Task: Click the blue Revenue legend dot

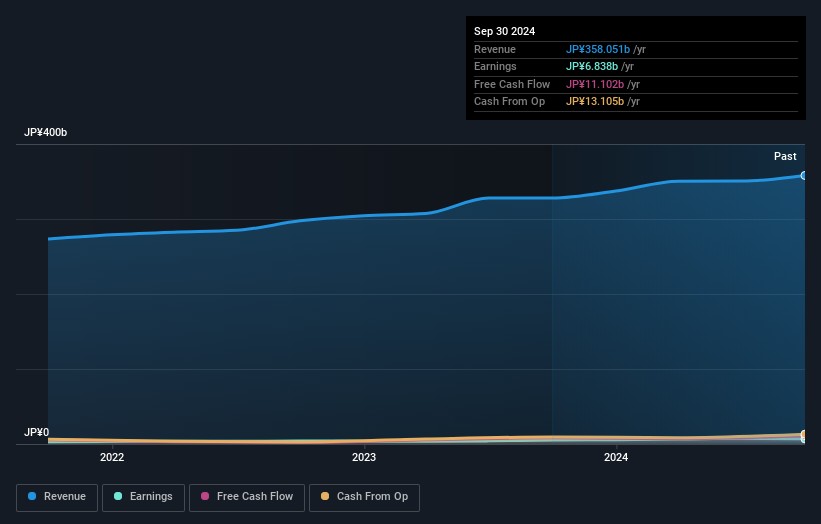Action: tap(33, 497)
